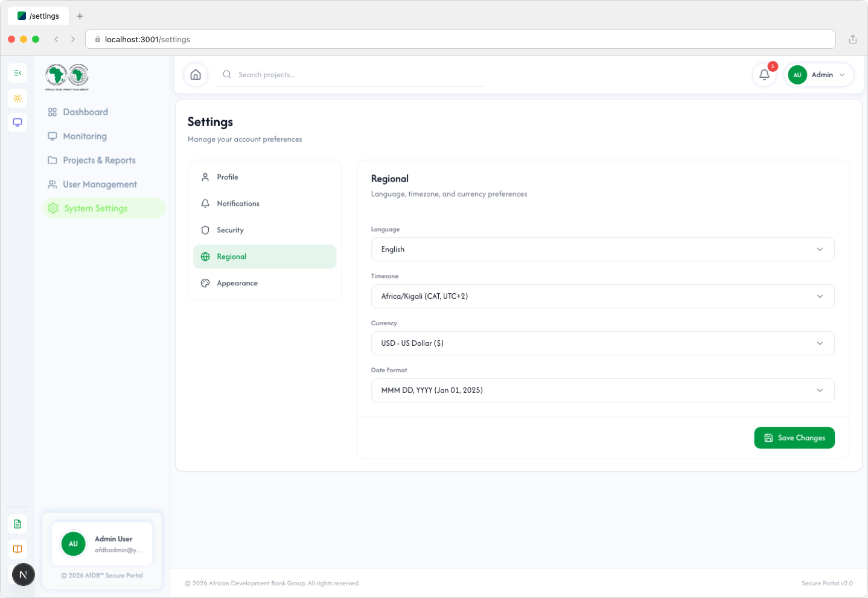
Task: Open Projects & Reports in sidebar
Action: [x=104, y=161]
